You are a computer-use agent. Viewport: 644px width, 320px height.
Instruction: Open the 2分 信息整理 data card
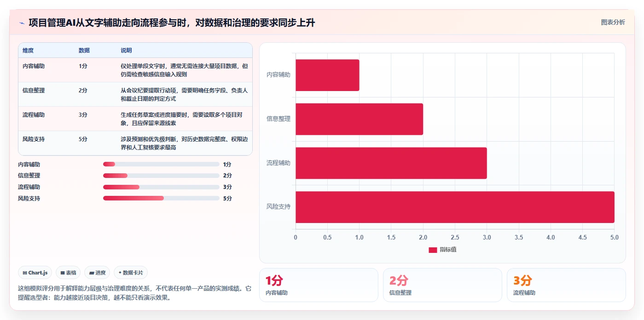(442, 285)
